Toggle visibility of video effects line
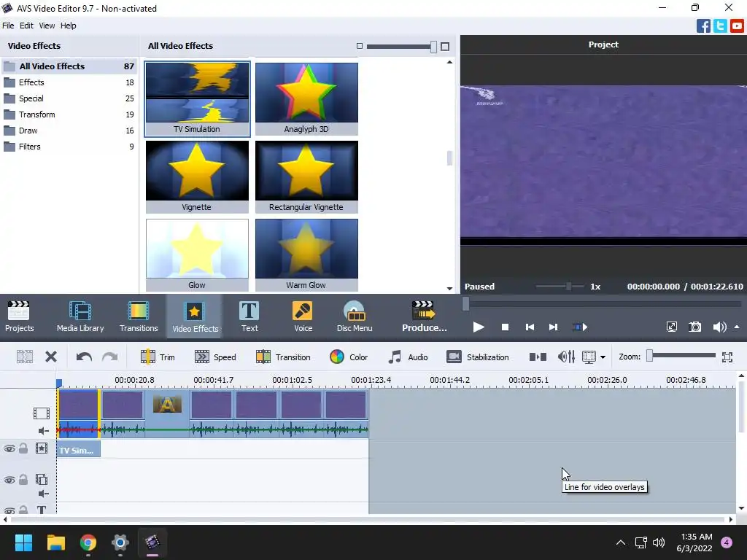Screen dimensions: 747x560 [x=9, y=448]
